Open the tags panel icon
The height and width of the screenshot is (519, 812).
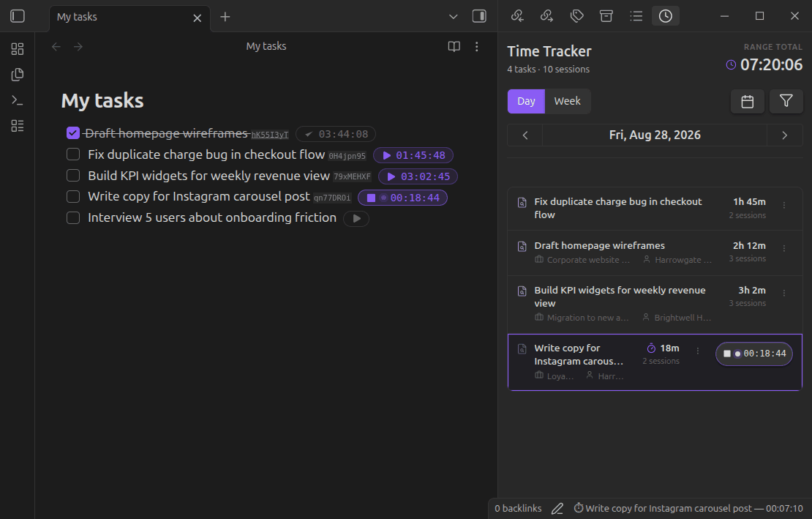(576, 16)
